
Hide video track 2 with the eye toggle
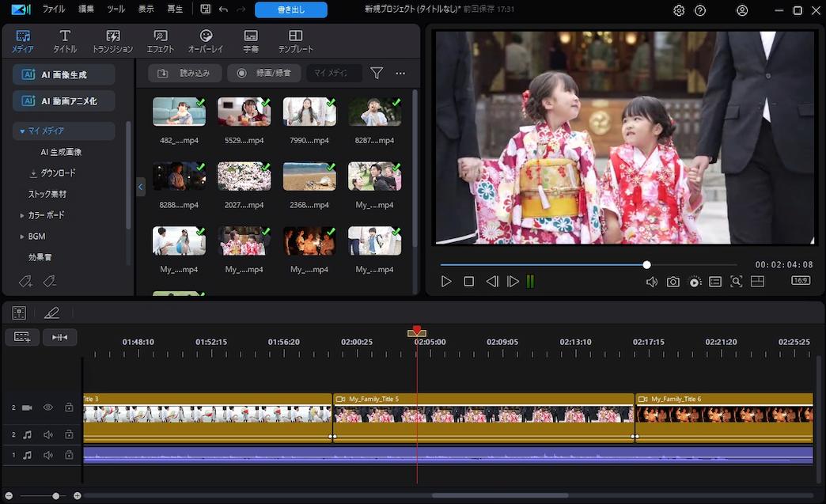click(47, 407)
